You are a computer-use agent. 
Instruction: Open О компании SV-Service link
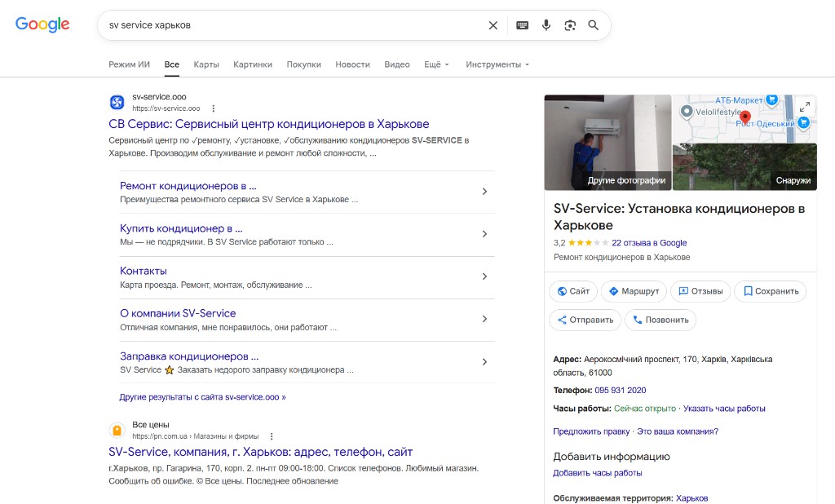tap(178, 313)
